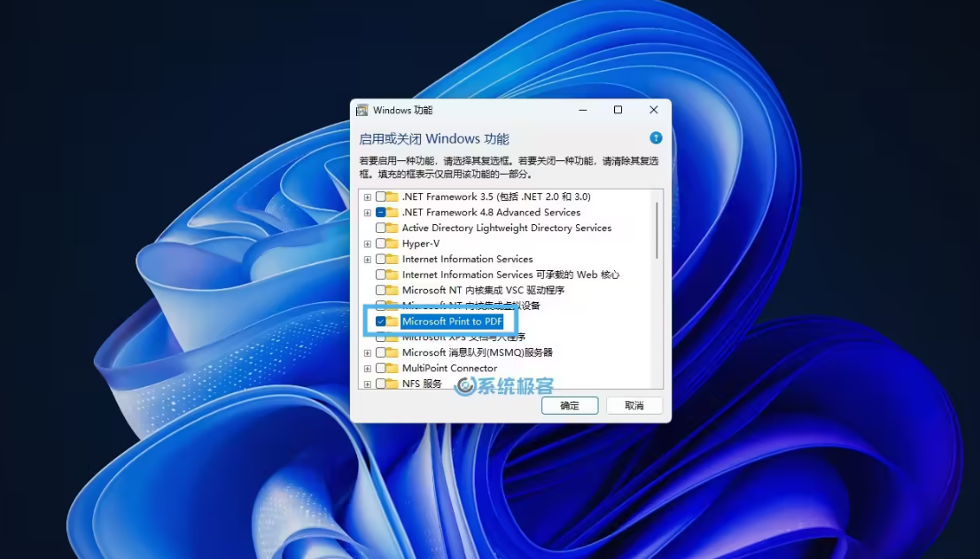Viewport: 980px width, 559px height.
Task: Click the Hyper-V folder icon
Action: point(392,244)
